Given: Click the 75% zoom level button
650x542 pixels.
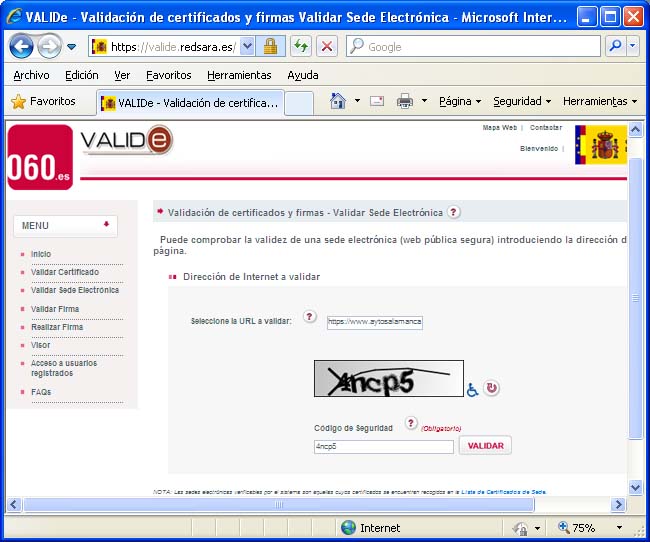Looking at the screenshot, I should tap(577, 527).
